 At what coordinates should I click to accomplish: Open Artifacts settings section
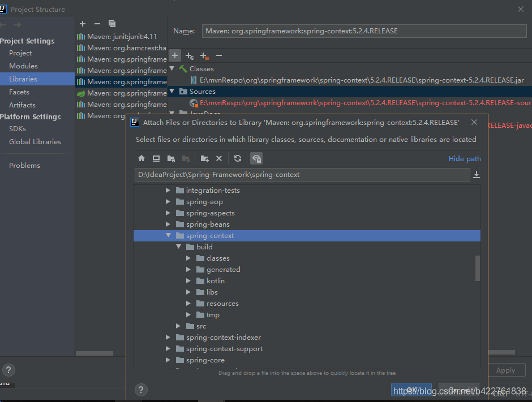(22, 105)
